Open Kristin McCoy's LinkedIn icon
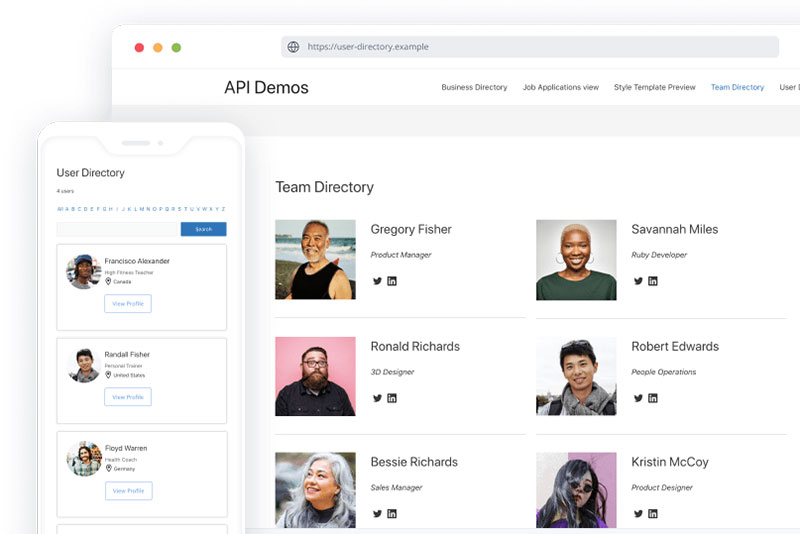The width and height of the screenshot is (800, 534). coord(653,514)
